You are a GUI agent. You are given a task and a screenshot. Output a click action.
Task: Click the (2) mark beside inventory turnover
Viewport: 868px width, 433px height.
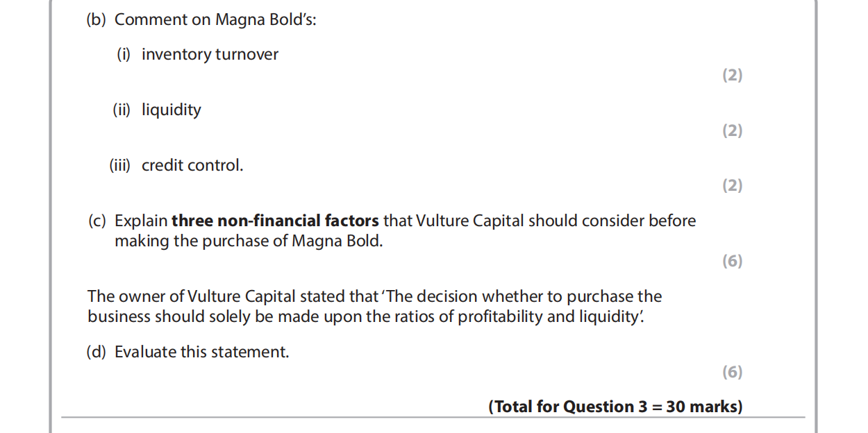[732, 76]
